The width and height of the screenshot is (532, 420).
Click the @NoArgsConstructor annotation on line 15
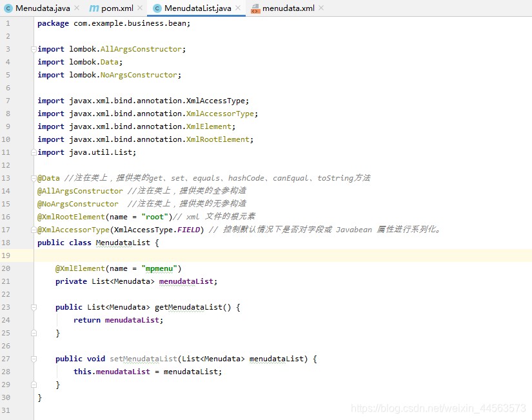tap(78, 204)
